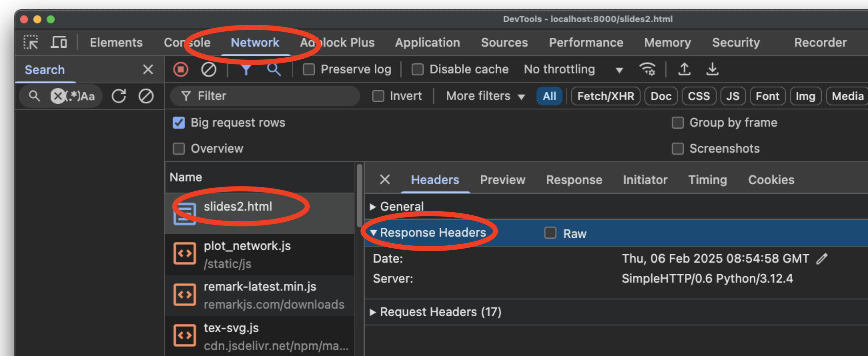Switch to the Application tab
Image resolution: width=868 pixels, height=356 pixels.
[427, 42]
